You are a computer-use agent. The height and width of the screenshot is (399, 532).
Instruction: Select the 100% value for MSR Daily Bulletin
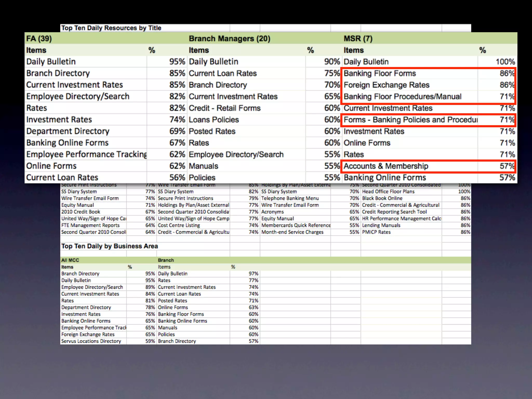tap(505, 62)
